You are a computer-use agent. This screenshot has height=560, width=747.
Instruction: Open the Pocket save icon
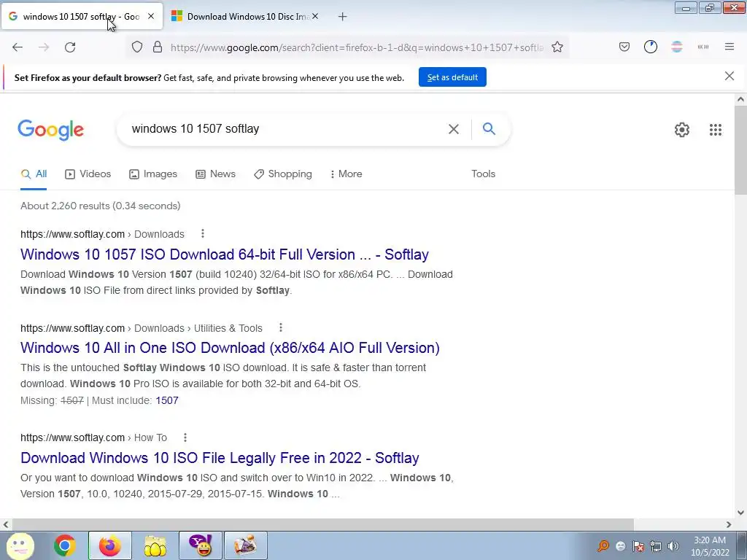(x=624, y=47)
